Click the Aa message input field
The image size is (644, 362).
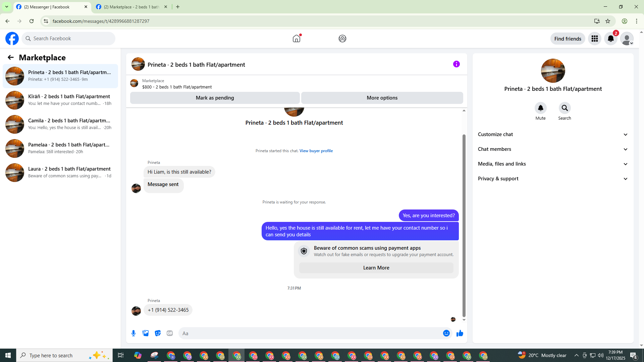309,333
